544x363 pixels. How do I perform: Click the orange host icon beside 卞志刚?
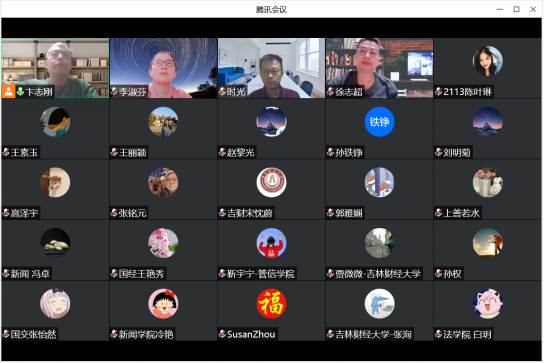8,92
